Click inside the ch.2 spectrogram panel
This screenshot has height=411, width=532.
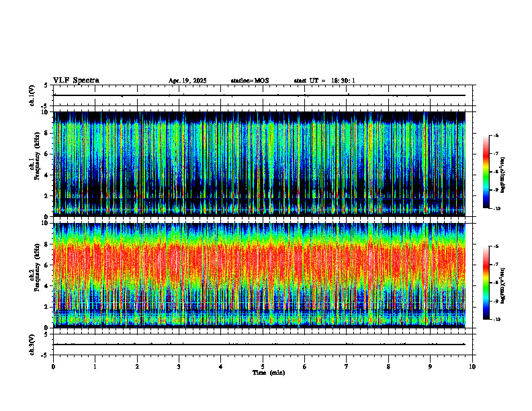259,275
